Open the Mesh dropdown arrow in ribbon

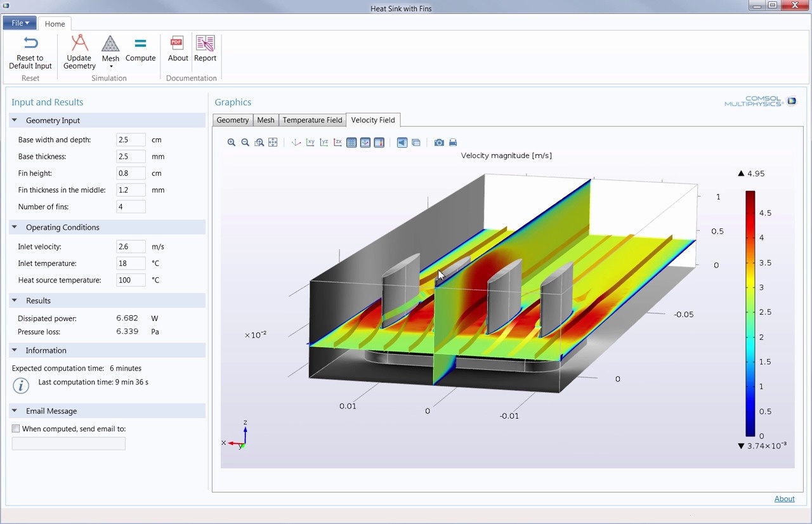coord(110,67)
